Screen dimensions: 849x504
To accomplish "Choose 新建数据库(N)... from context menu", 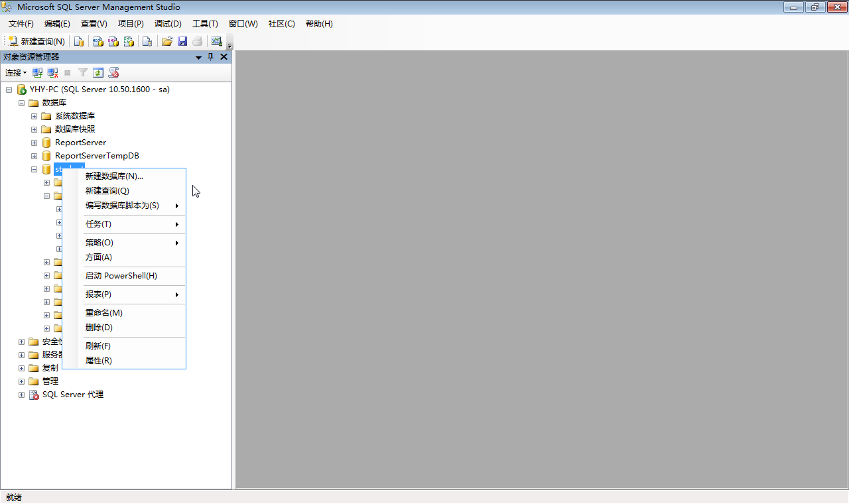I will [x=124, y=176].
